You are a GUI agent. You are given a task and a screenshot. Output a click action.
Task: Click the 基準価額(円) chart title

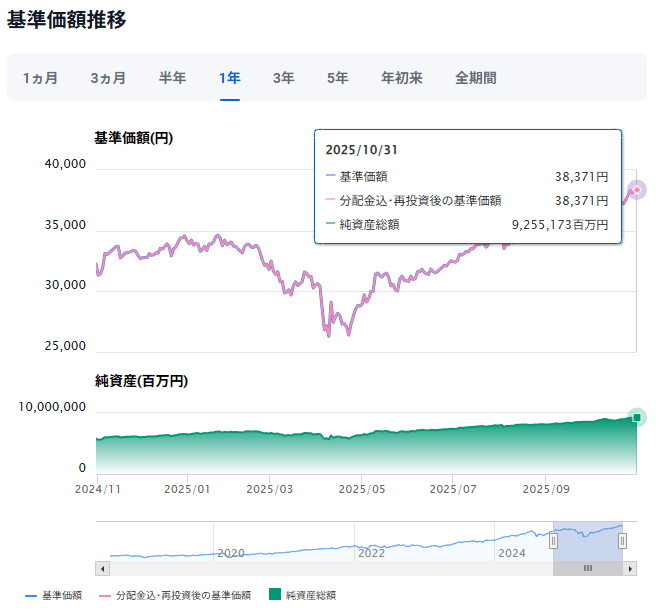click(134, 138)
